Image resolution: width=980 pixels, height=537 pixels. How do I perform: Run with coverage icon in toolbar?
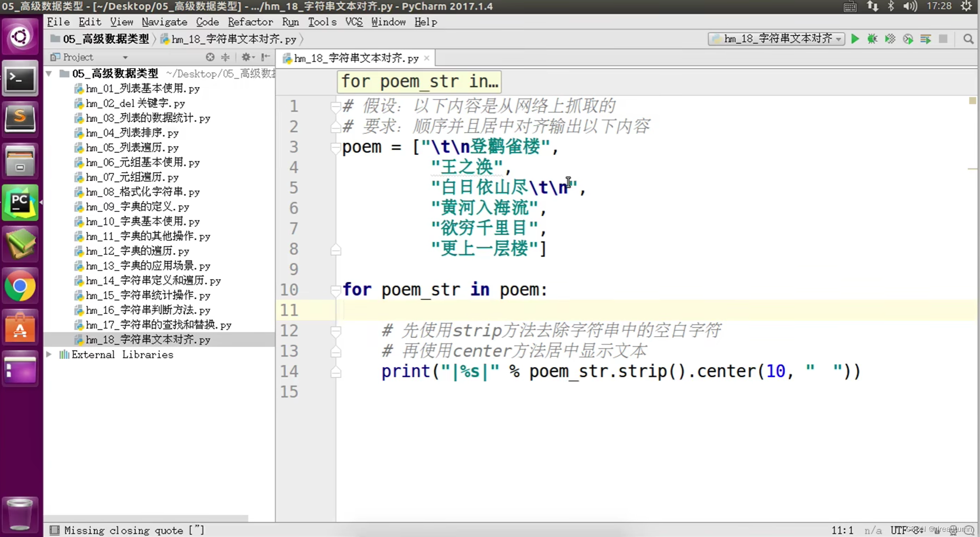pos(890,39)
